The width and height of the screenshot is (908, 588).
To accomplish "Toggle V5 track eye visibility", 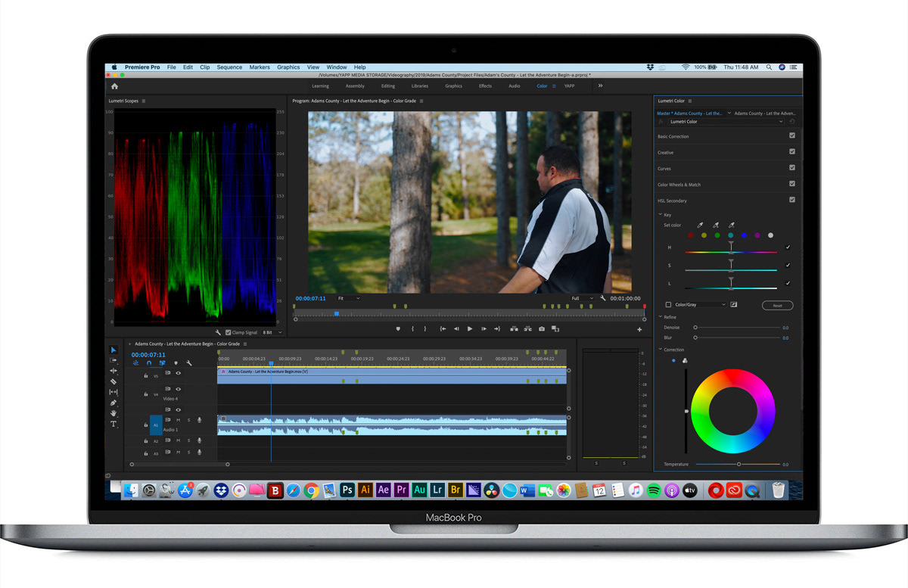I will [179, 373].
